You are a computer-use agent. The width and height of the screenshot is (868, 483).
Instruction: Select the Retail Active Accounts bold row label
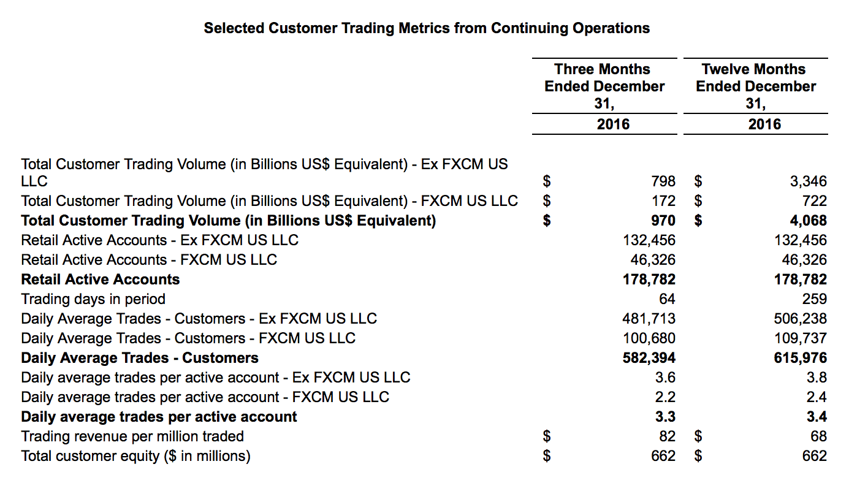click(x=101, y=280)
